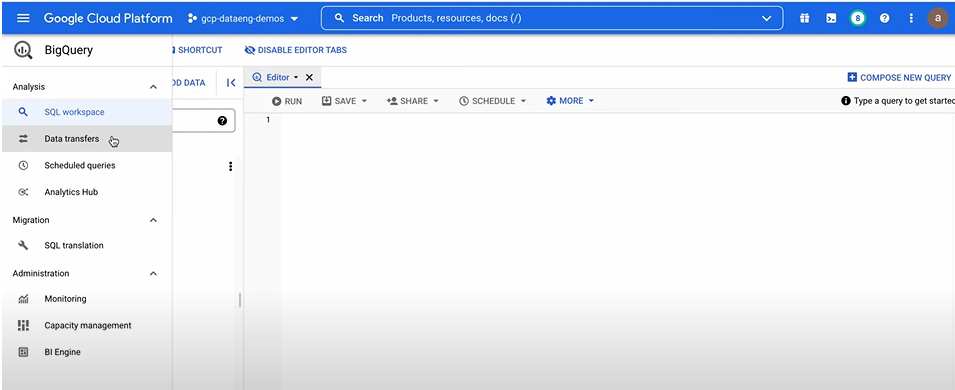
Task: Open BI Engine in sidebar
Action: (x=86, y=352)
